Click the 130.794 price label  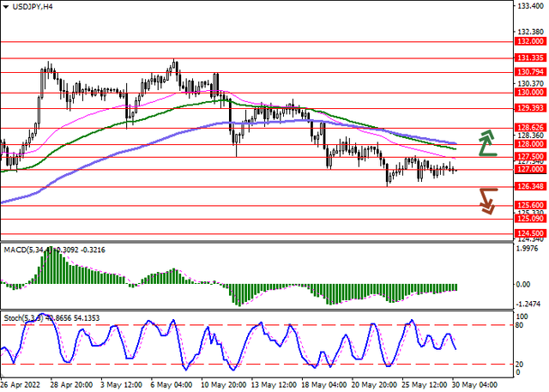[x=529, y=72]
